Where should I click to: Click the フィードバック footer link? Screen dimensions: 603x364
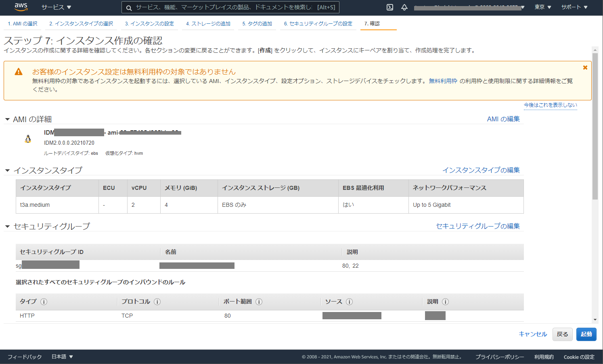25,357
